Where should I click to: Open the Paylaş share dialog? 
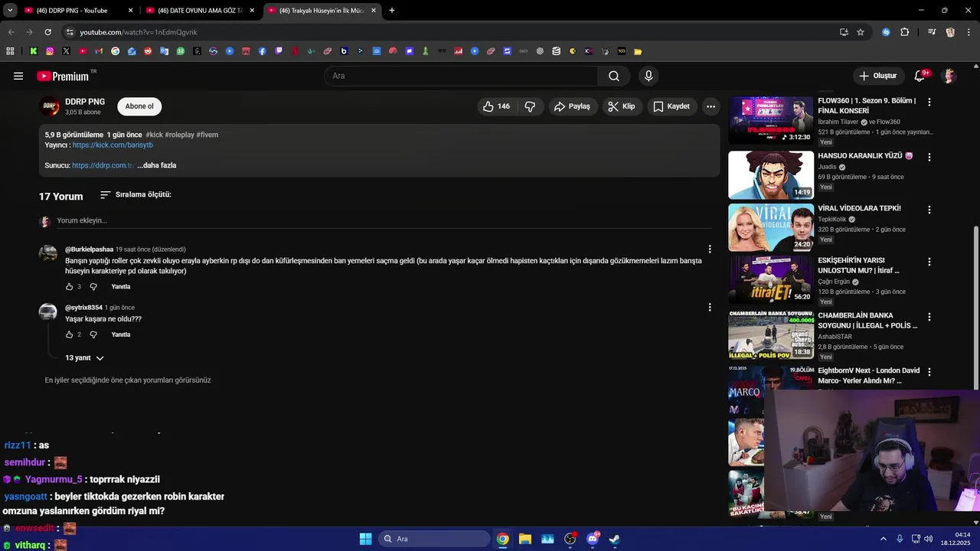[x=572, y=106]
